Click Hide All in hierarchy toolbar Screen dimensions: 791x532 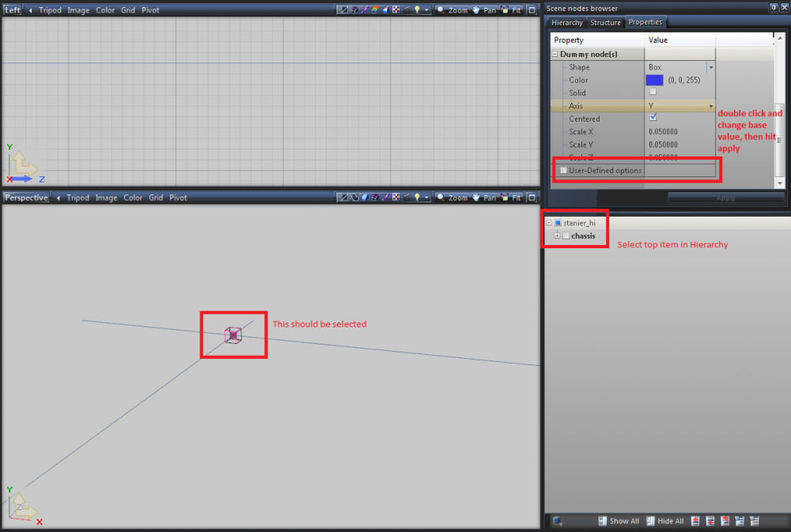point(665,521)
